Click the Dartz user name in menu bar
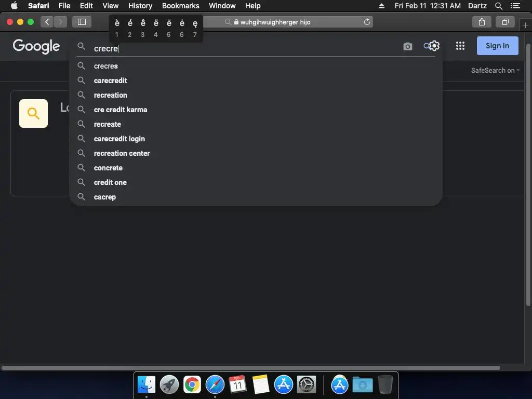This screenshot has height=399, width=532. click(x=477, y=6)
